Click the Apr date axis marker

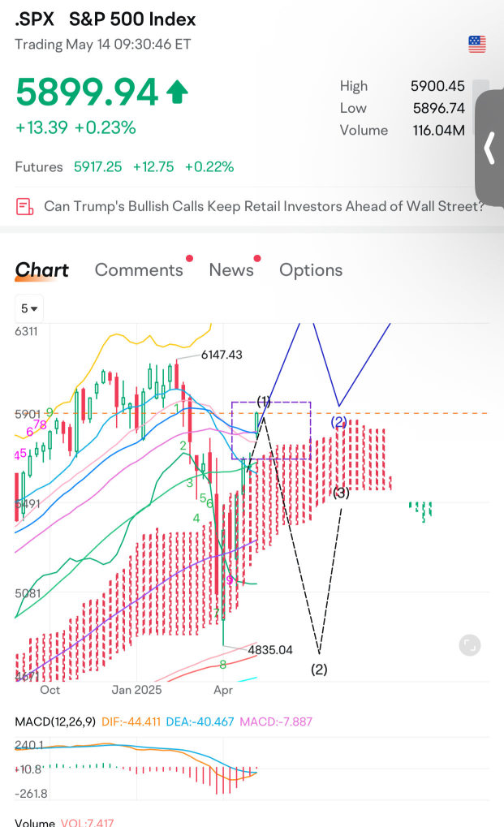(x=223, y=690)
